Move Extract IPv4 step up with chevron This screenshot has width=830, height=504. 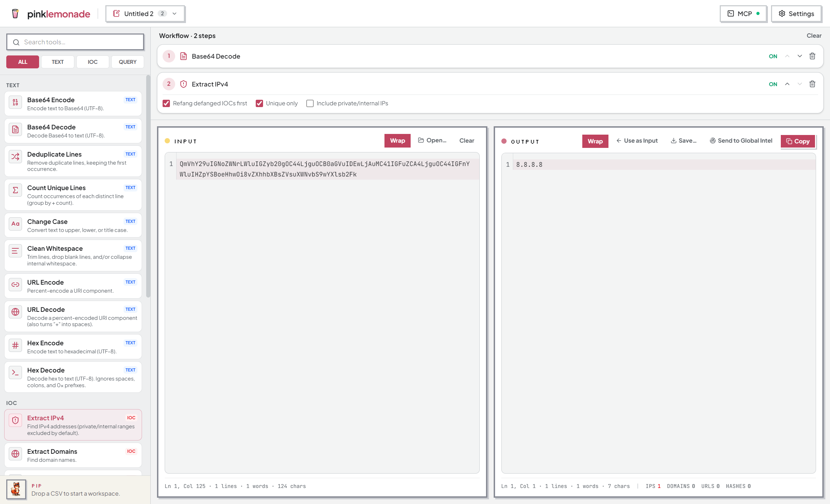point(787,84)
